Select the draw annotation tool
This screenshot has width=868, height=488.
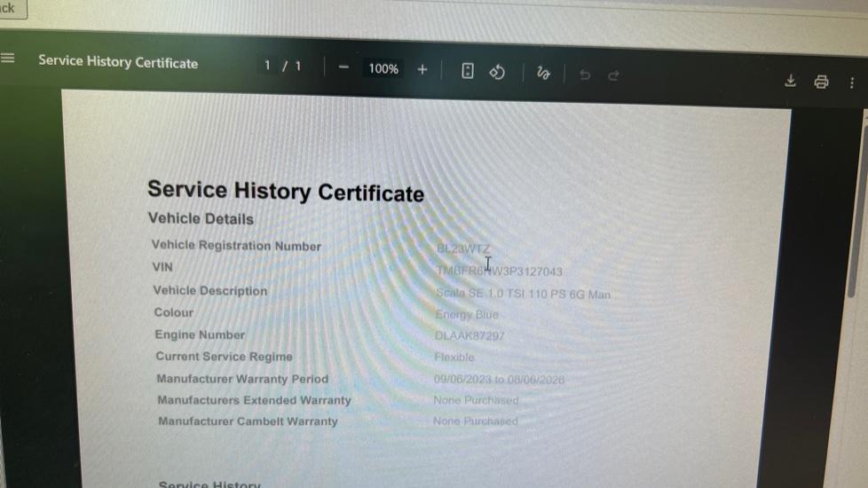pyautogui.click(x=543, y=74)
